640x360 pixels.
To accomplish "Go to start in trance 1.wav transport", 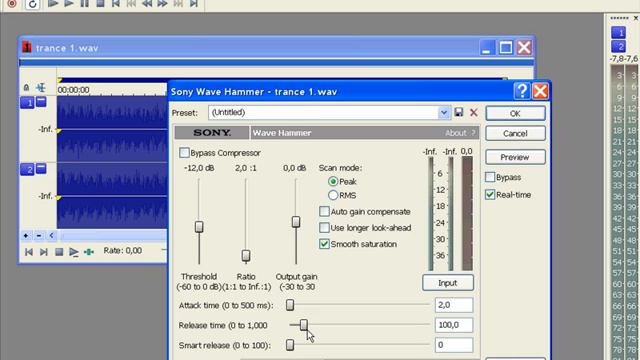I will click(x=29, y=252).
